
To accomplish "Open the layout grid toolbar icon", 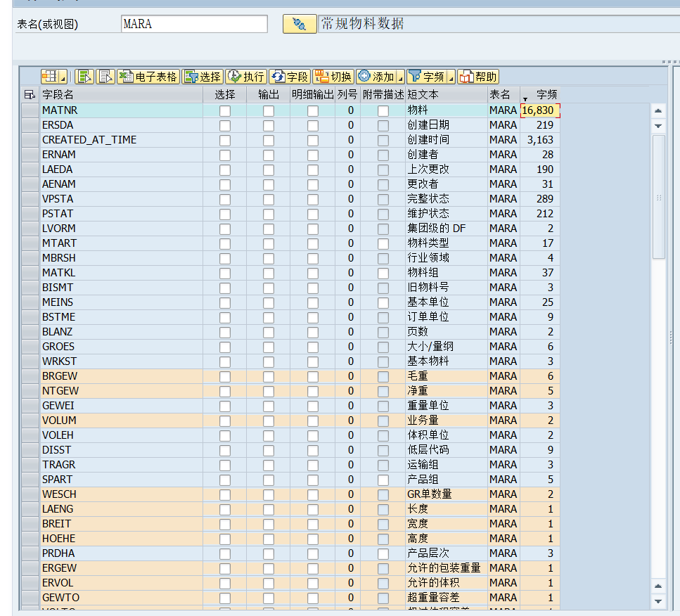I will click(x=50, y=77).
